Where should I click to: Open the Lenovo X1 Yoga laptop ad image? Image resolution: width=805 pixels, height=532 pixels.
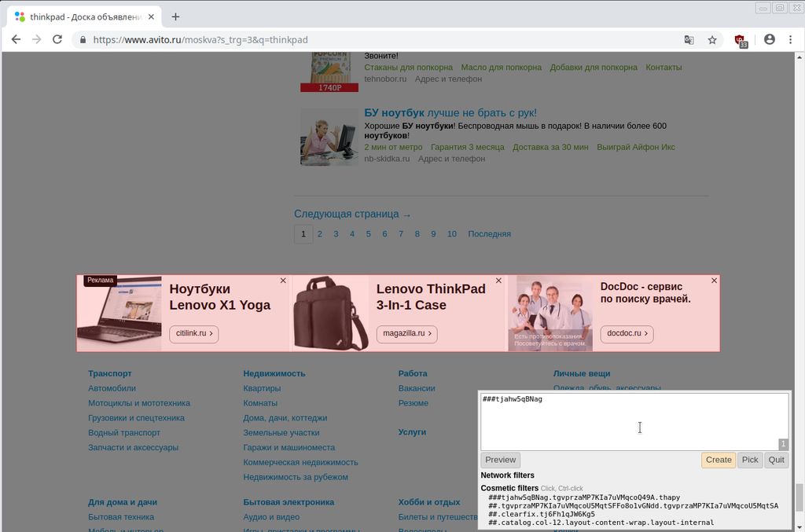[119, 314]
